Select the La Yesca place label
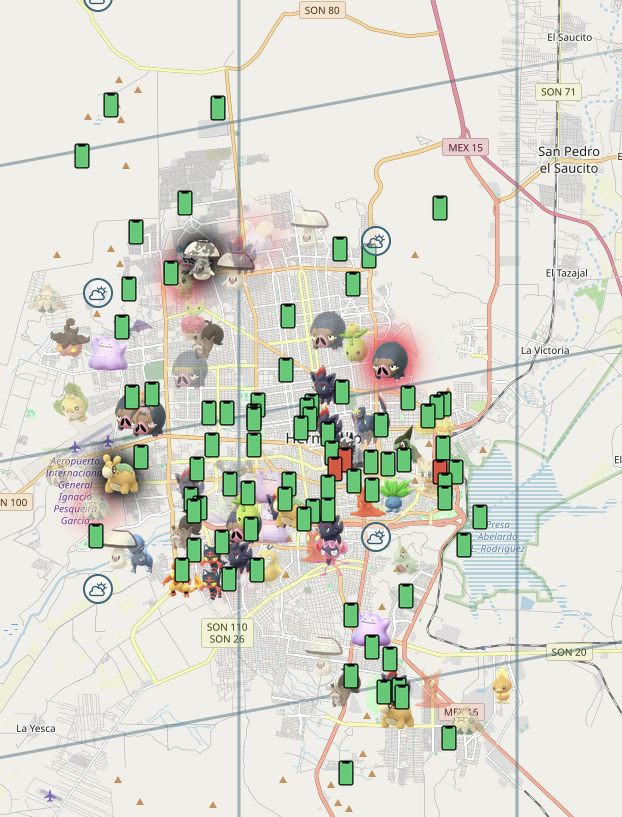The height and width of the screenshot is (817, 622). point(35,728)
